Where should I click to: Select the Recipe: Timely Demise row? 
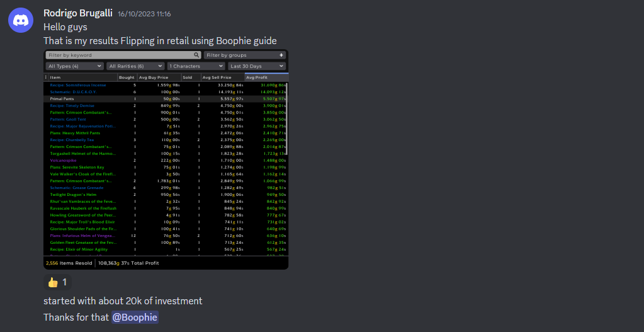tap(165, 106)
